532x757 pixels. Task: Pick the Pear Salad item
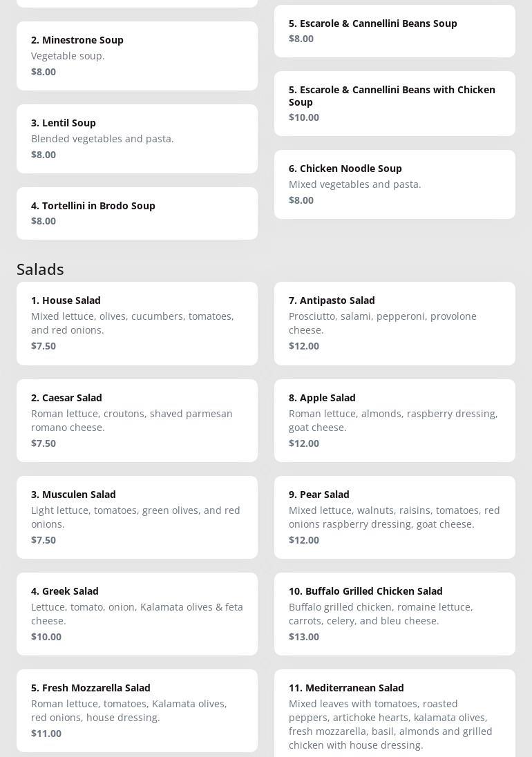point(395,517)
